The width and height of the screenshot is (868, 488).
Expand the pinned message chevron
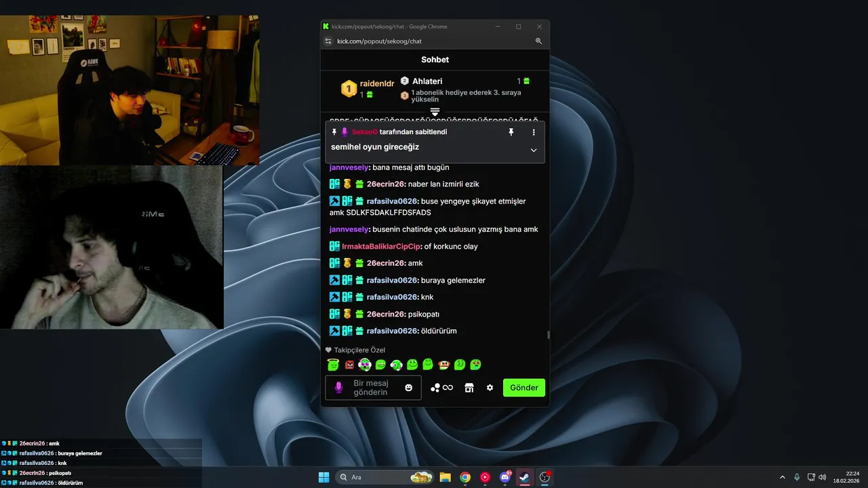tap(534, 150)
